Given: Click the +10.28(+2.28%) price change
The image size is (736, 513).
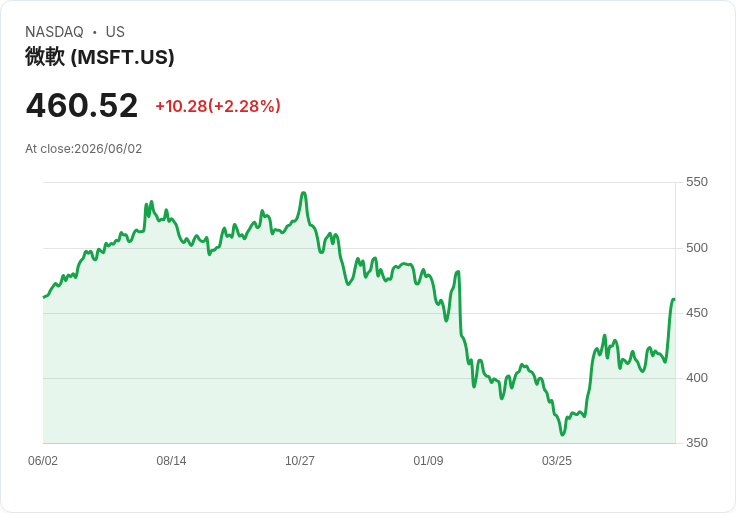Looking at the screenshot, I should pyautogui.click(x=218, y=106).
